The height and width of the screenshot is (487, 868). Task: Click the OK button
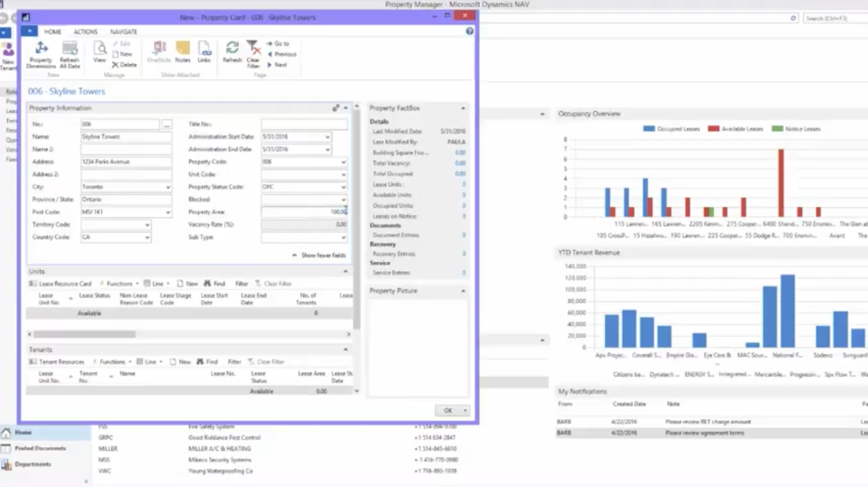448,411
